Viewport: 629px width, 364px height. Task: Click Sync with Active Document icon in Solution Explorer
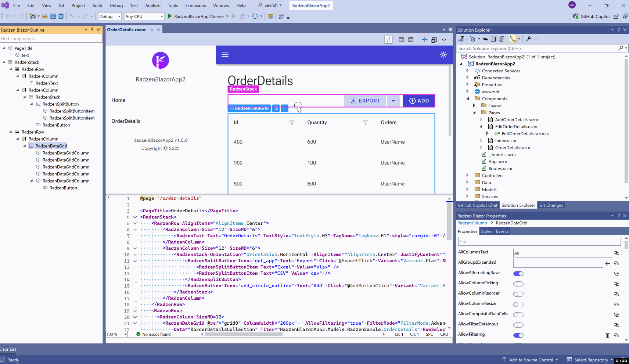click(485, 39)
